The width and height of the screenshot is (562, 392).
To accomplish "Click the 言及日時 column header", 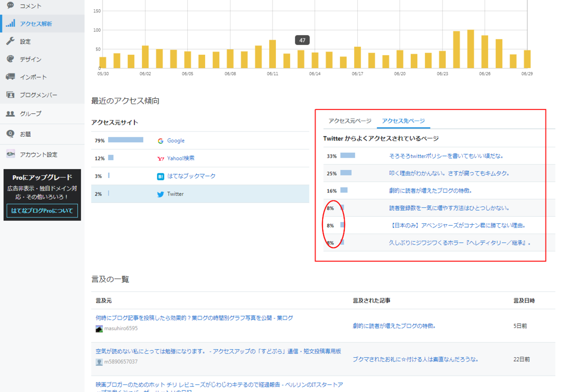I will tap(524, 300).
